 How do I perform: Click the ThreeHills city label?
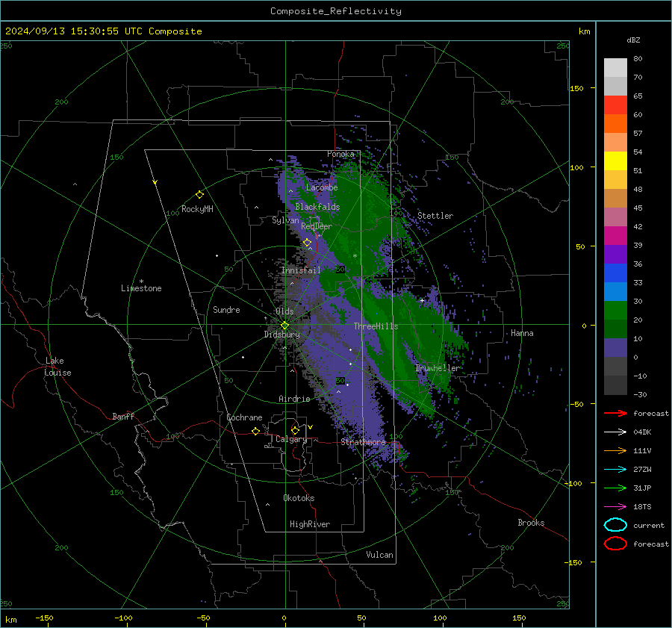pos(376,326)
